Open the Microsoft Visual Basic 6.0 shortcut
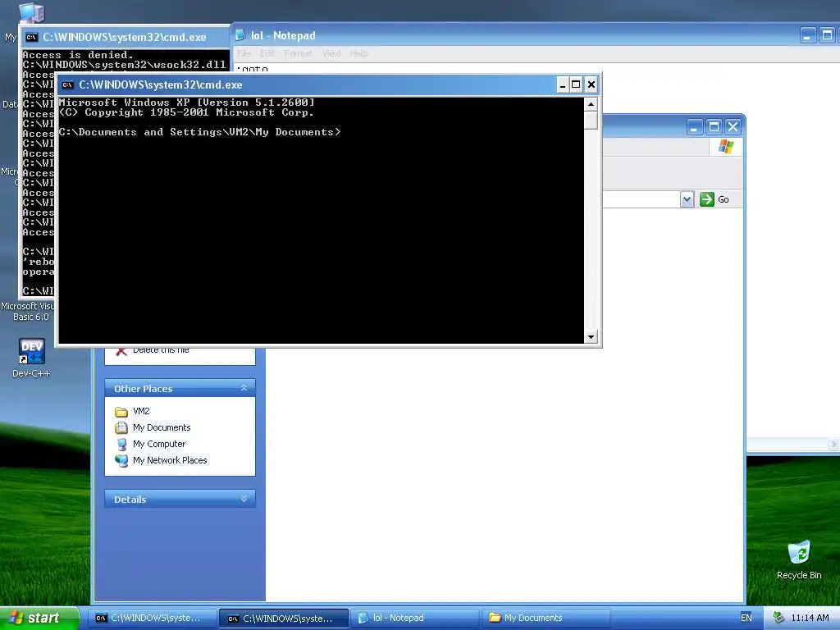This screenshot has width=840, height=630. coord(27,311)
